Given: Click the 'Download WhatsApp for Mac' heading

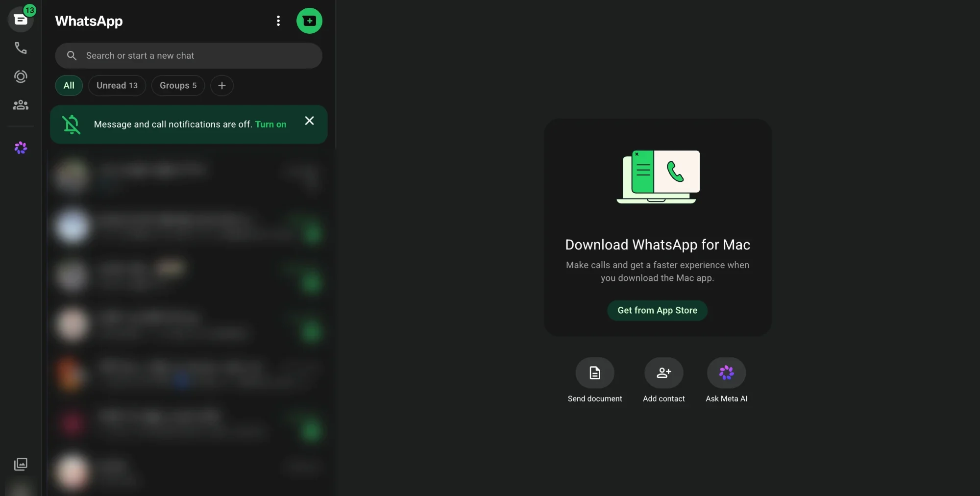Looking at the screenshot, I should [658, 245].
